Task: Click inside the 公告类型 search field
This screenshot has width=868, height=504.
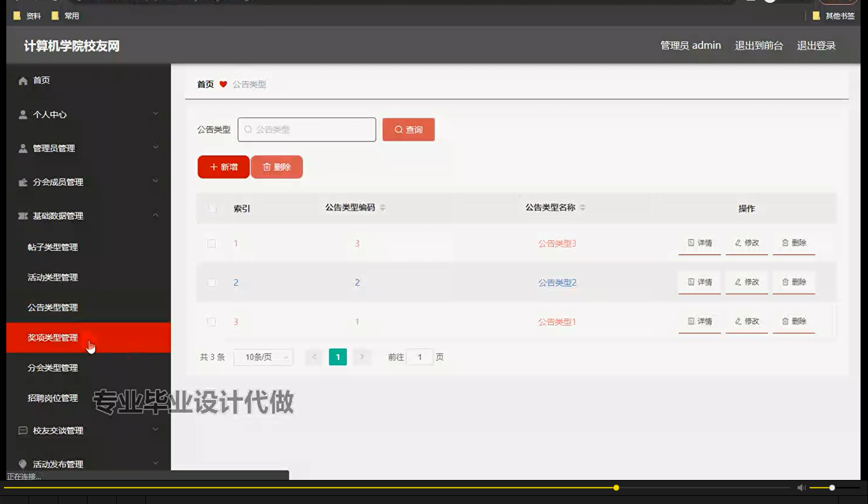Action: click(306, 129)
